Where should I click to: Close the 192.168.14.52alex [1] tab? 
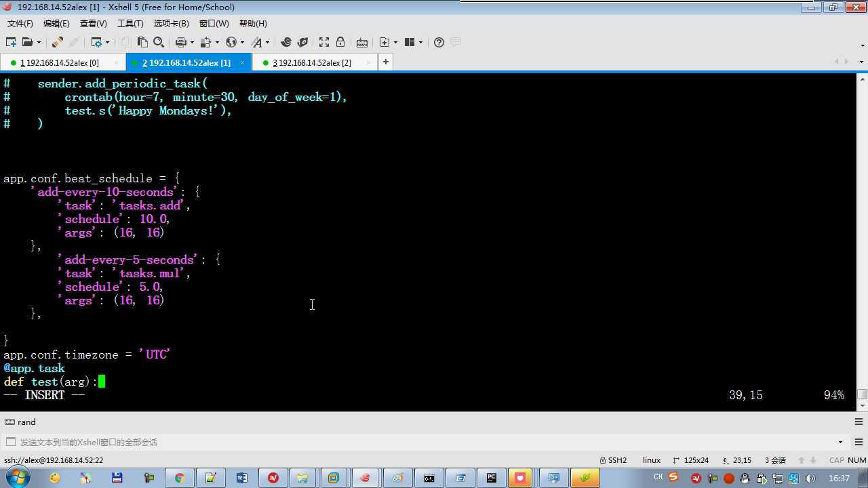click(243, 62)
